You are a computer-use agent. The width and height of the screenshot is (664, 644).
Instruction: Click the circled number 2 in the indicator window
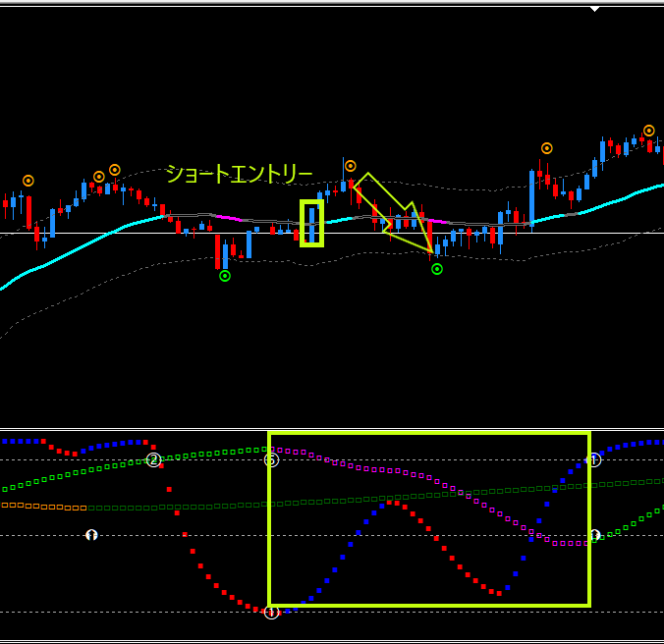(x=153, y=460)
